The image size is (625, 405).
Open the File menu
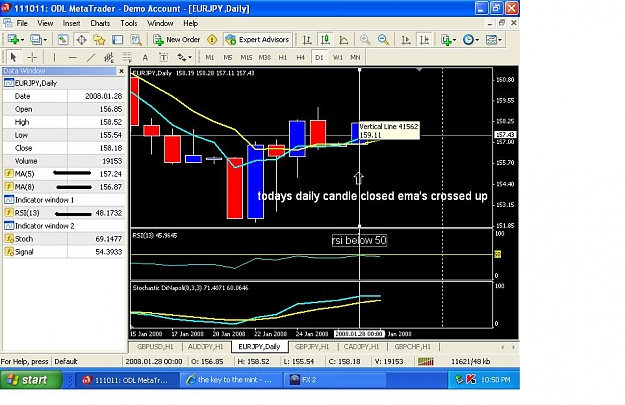[22, 24]
